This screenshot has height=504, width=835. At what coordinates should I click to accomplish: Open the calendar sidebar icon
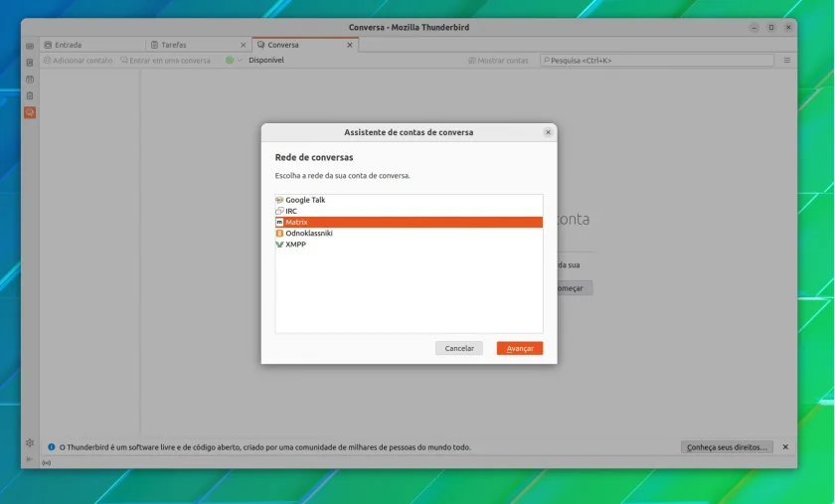point(30,80)
